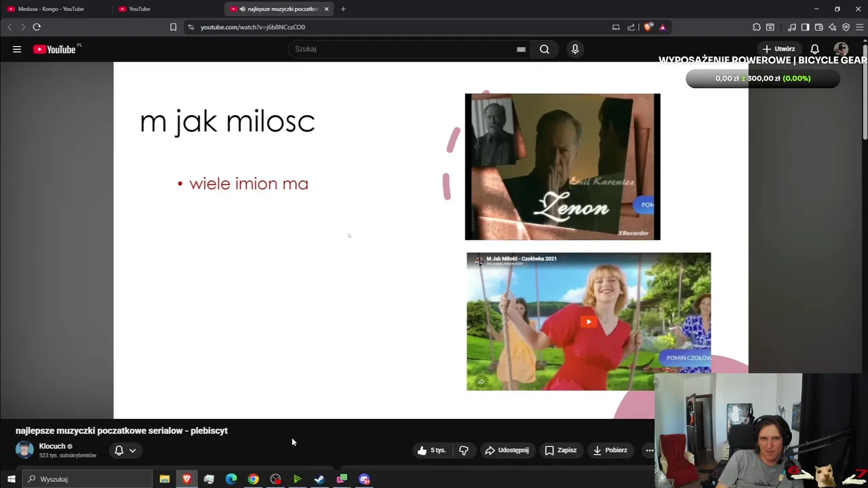Switch to the second YouTube tab
Viewport: 868px width, 488px height.
tap(166, 9)
